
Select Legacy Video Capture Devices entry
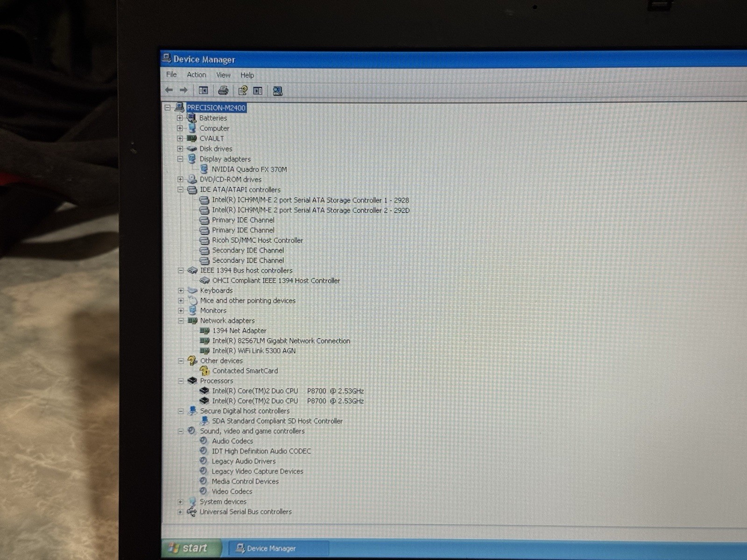257,471
